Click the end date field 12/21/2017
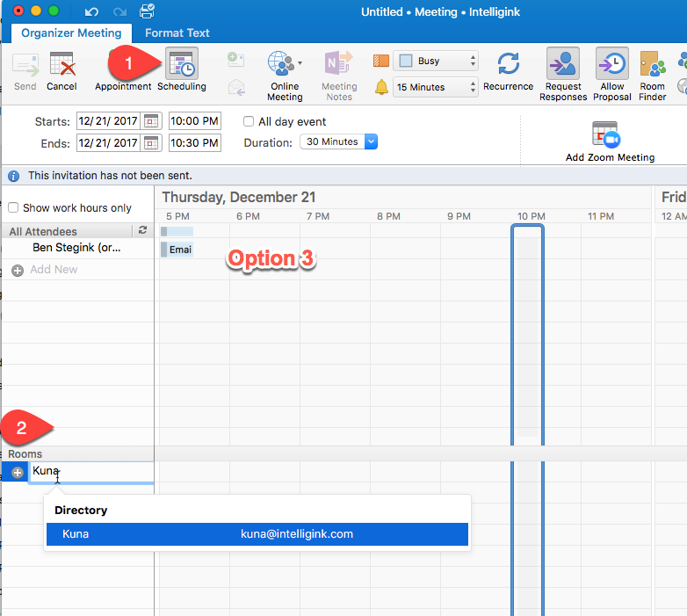This screenshot has height=616, width=687. pyautogui.click(x=108, y=143)
